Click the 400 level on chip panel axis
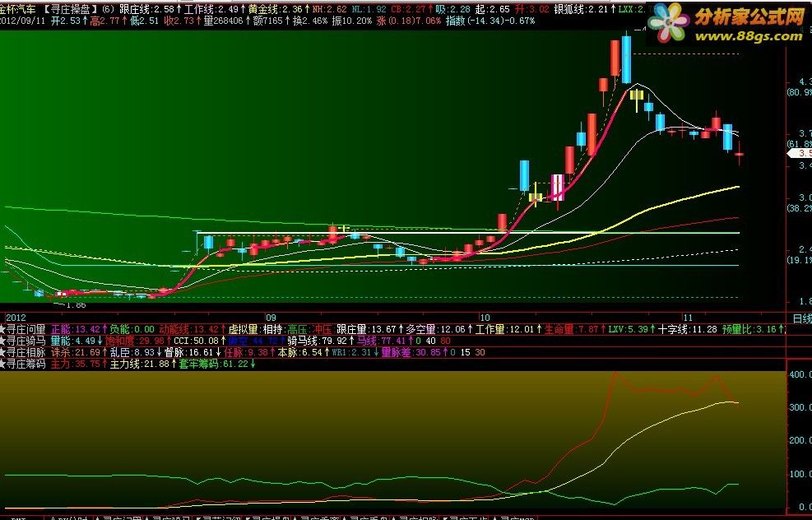Image resolution: width=812 pixels, height=520 pixels. tap(800, 374)
